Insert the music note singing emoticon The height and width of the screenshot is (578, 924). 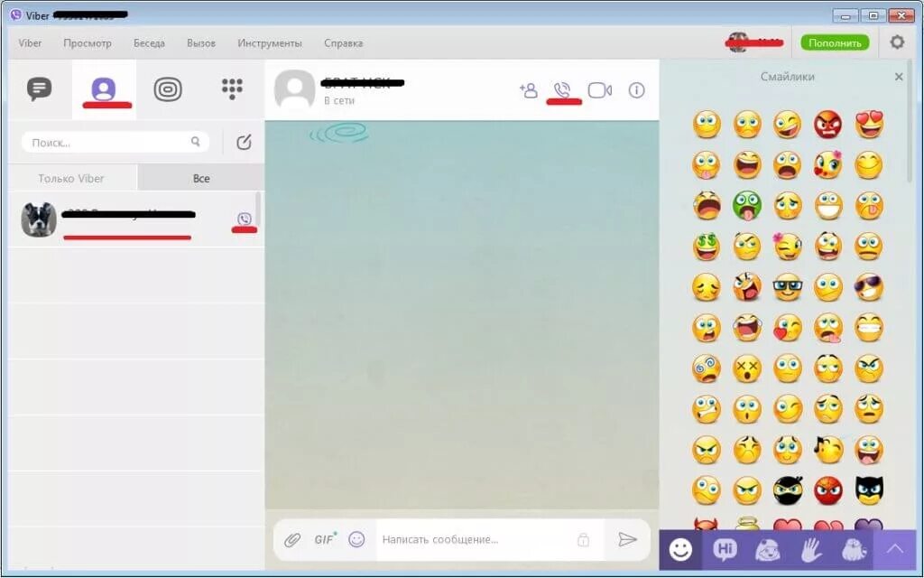(828, 450)
